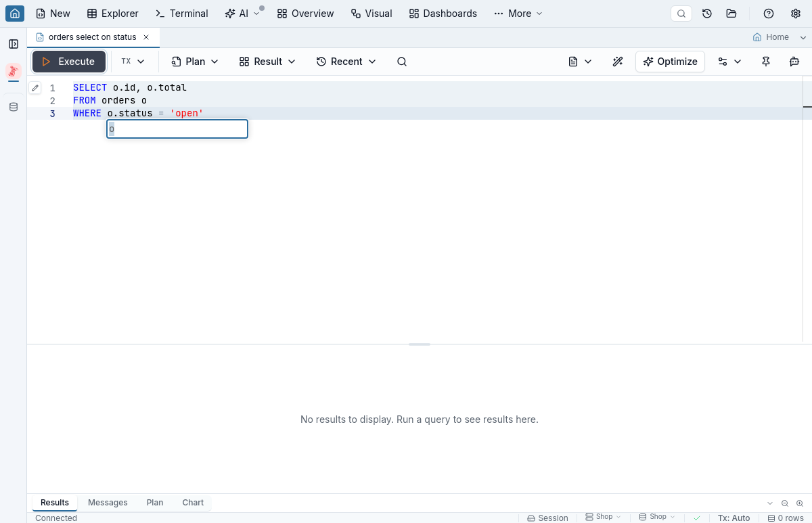Go to the Home icon in the top bar

tap(15, 14)
